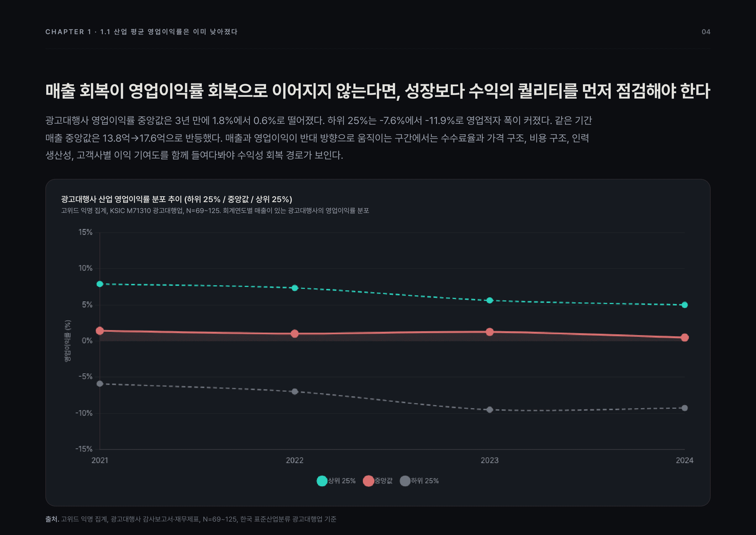
Task: Toggle the 하위 25% legend series
Action: pos(419,481)
